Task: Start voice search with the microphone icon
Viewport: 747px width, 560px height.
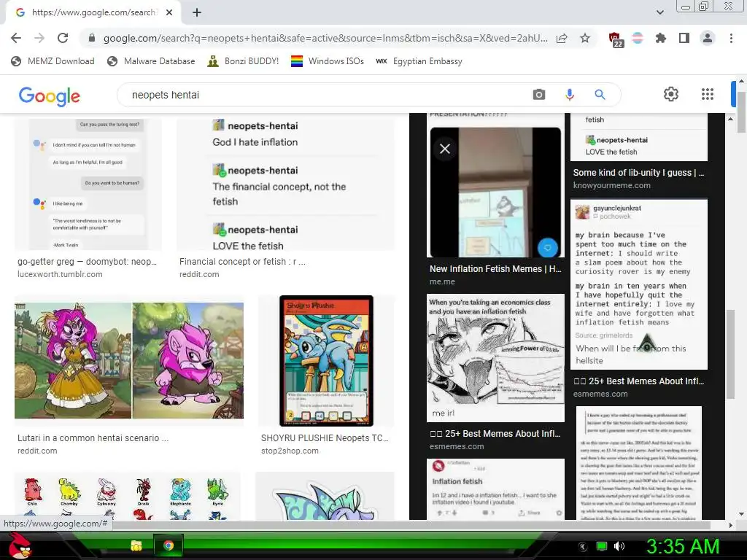Action: tap(569, 94)
